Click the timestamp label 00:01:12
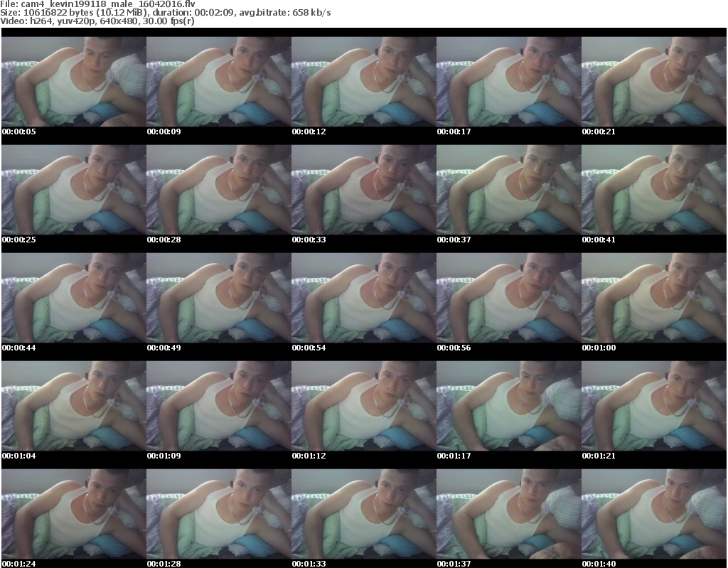728x568 pixels. point(309,456)
